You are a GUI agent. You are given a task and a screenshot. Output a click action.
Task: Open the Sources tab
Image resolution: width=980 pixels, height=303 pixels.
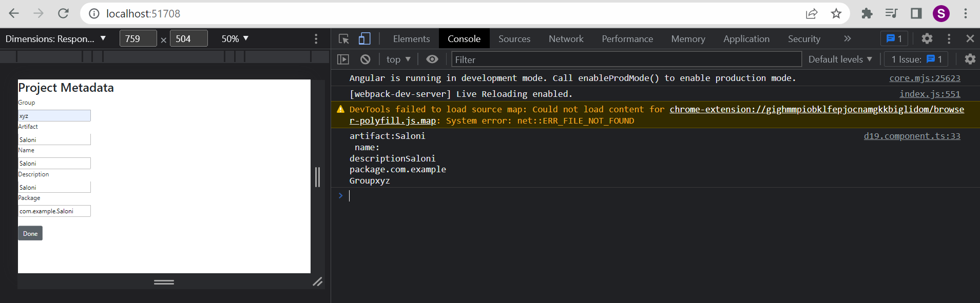[514, 39]
